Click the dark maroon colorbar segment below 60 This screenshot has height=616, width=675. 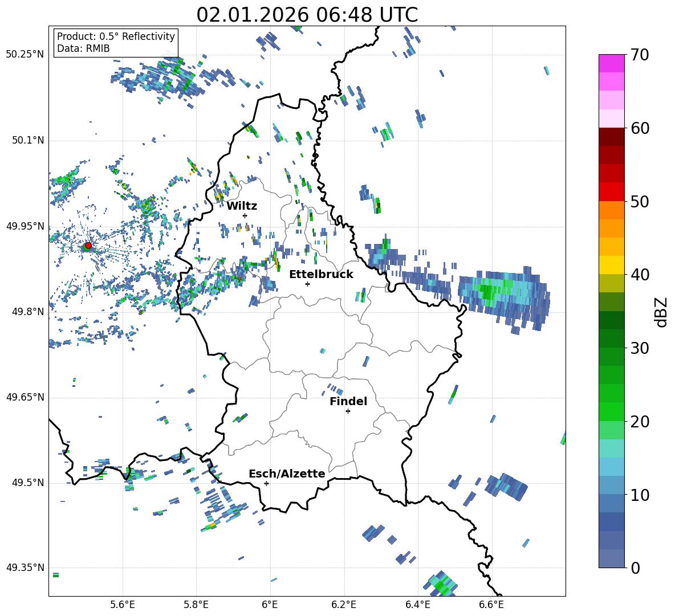(611, 137)
